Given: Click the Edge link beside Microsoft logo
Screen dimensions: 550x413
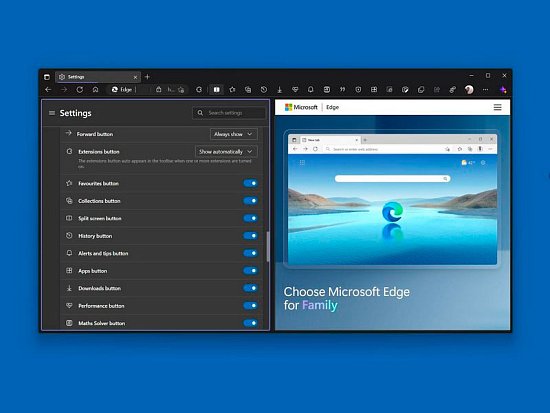Looking at the screenshot, I should point(333,107).
